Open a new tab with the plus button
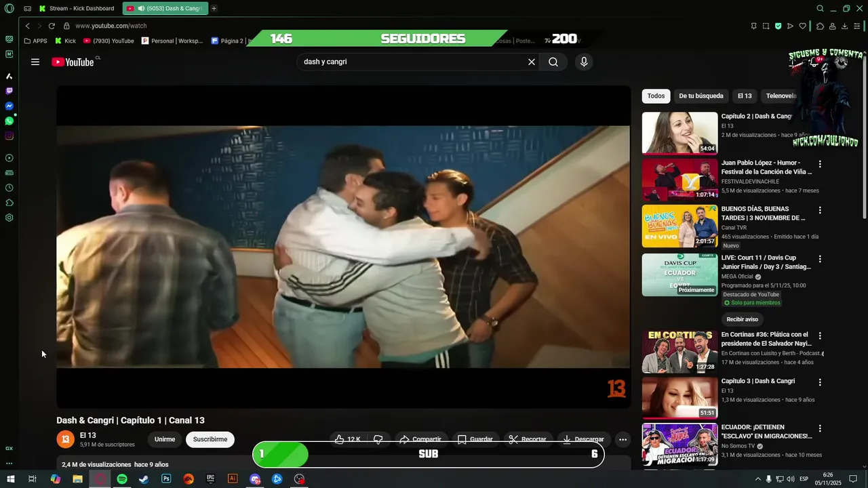The width and height of the screenshot is (868, 488). [214, 9]
